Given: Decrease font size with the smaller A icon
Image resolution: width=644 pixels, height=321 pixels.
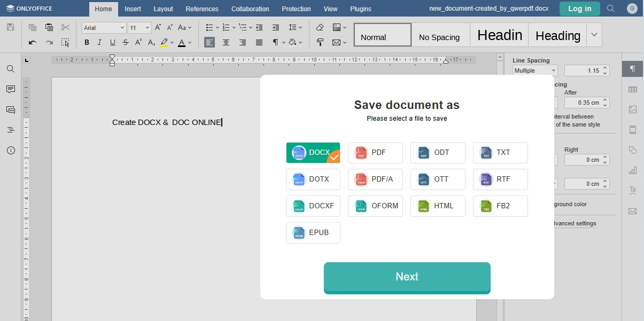Looking at the screenshot, I should click(x=170, y=27).
